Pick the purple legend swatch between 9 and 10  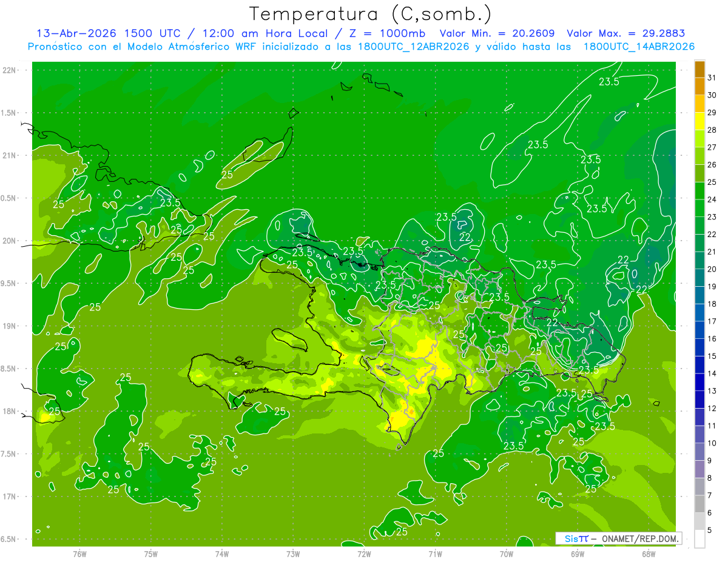pyautogui.click(x=699, y=452)
